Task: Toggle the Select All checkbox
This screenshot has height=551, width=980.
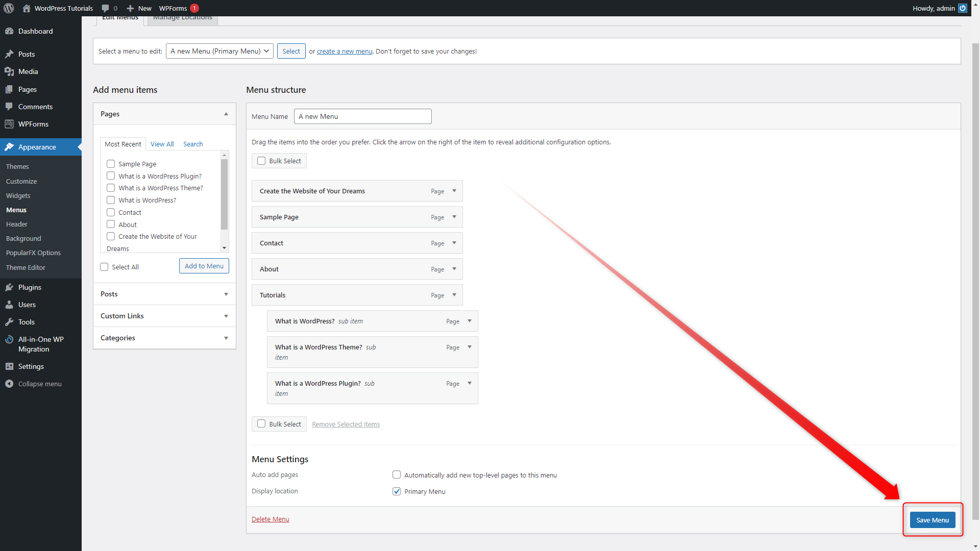Action: (x=104, y=267)
